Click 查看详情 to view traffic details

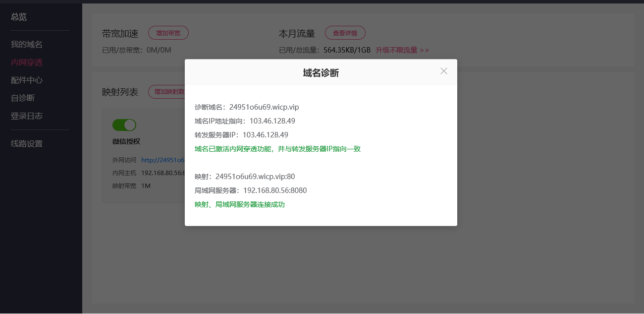pyautogui.click(x=345, y=33)
